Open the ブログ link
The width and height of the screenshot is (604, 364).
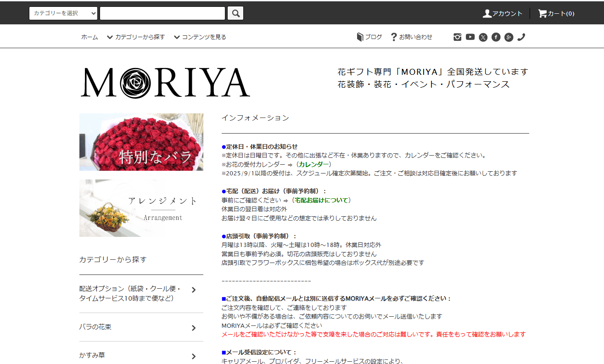pyautogui.click(x=373, y=37)
